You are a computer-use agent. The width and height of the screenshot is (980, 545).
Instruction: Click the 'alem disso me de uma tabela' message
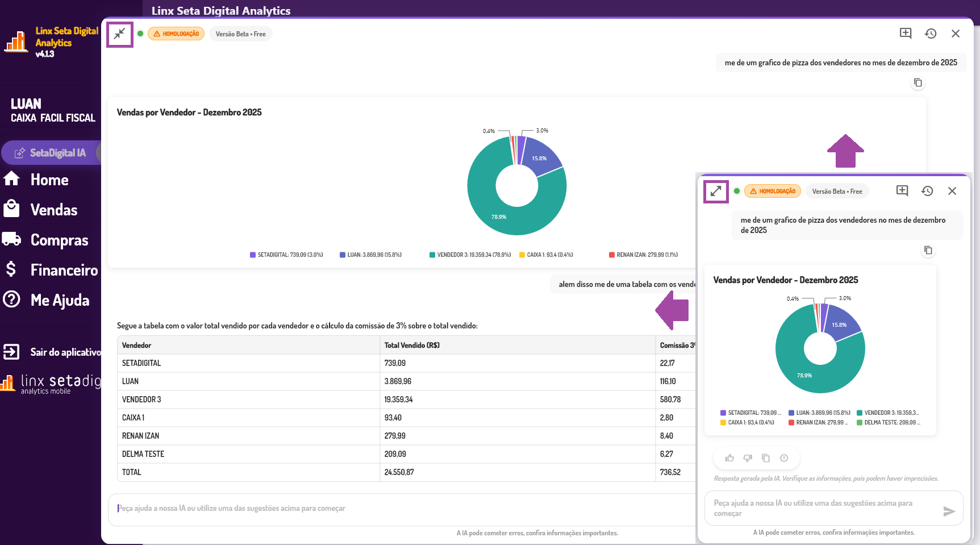coord(623,284)
